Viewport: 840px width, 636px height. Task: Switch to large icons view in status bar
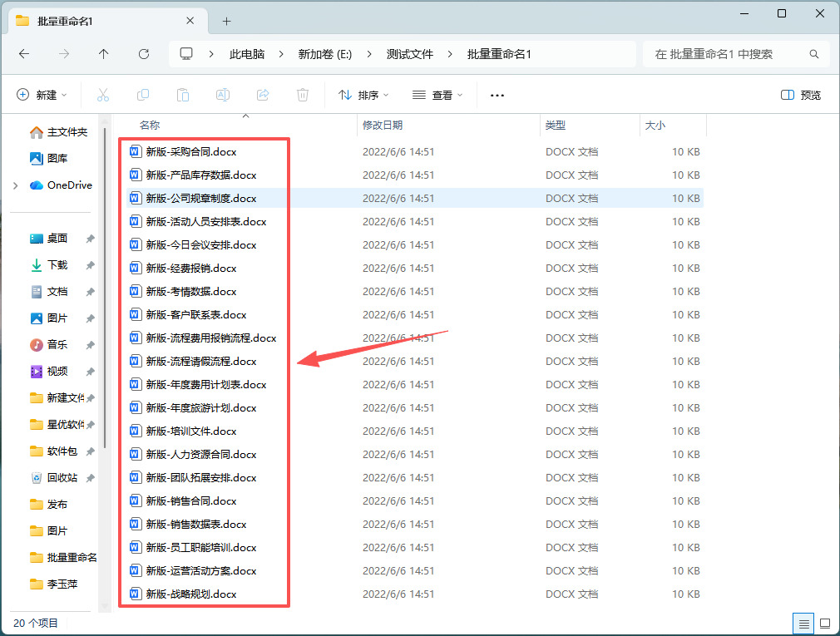825,624
